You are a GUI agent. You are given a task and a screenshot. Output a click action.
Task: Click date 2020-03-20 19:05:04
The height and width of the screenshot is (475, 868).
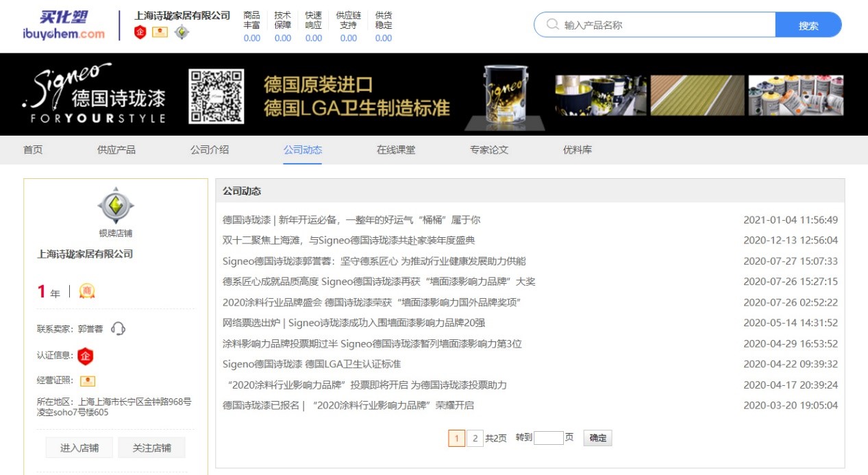pos(791,405)
